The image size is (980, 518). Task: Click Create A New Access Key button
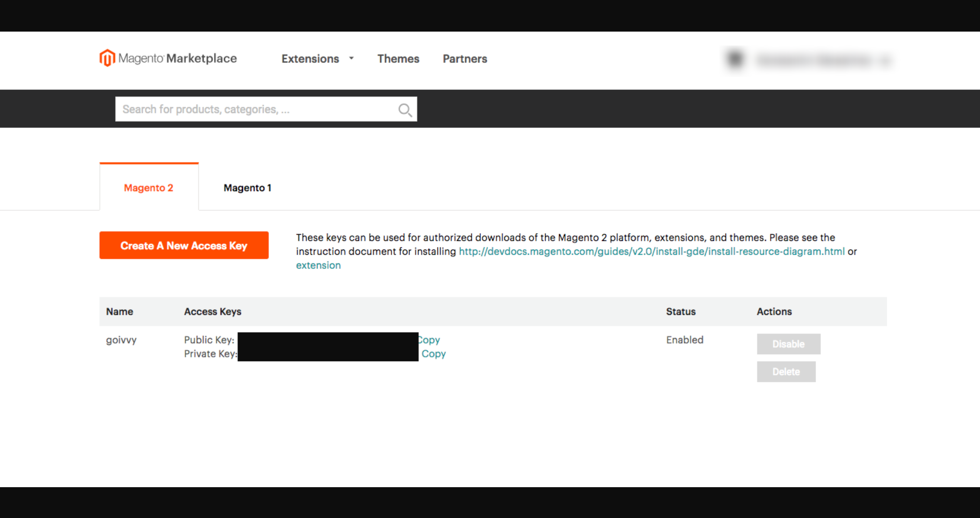(184, 246)
